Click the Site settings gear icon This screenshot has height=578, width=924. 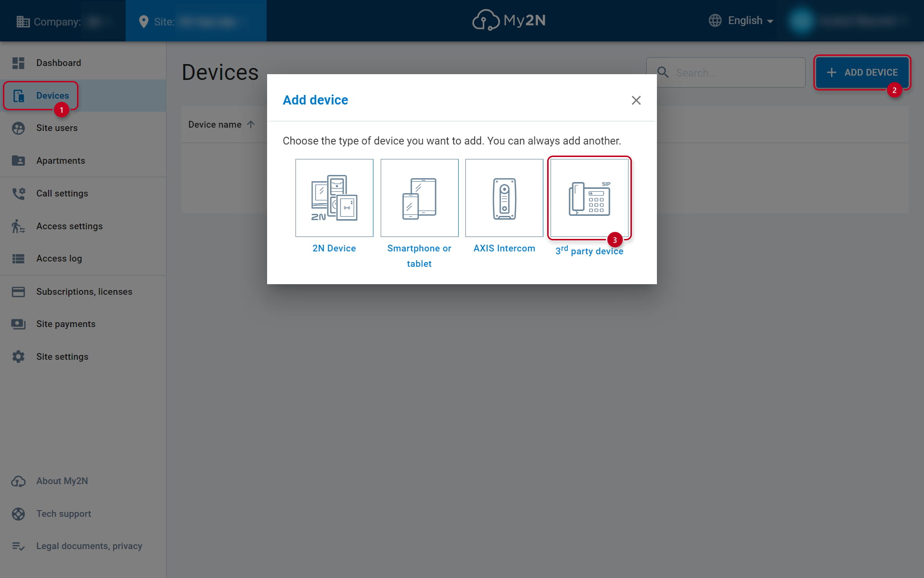pos(18,356)
